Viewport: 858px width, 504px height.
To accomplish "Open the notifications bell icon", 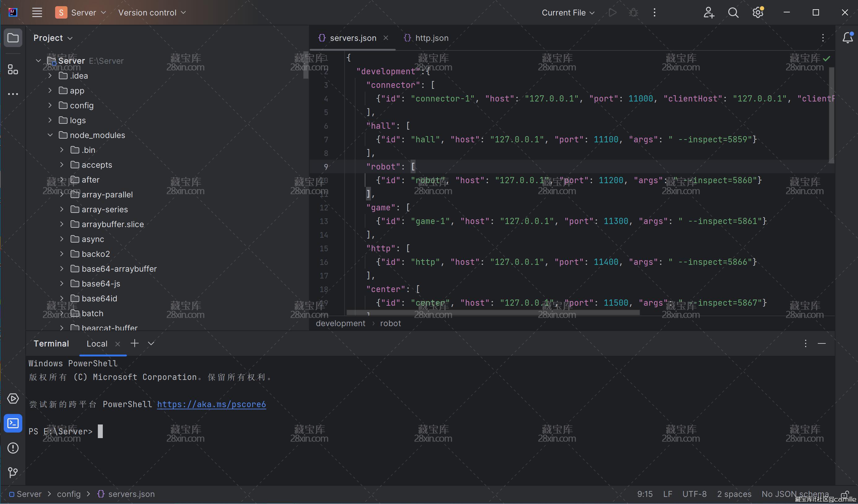I will (x=847, y=38).
